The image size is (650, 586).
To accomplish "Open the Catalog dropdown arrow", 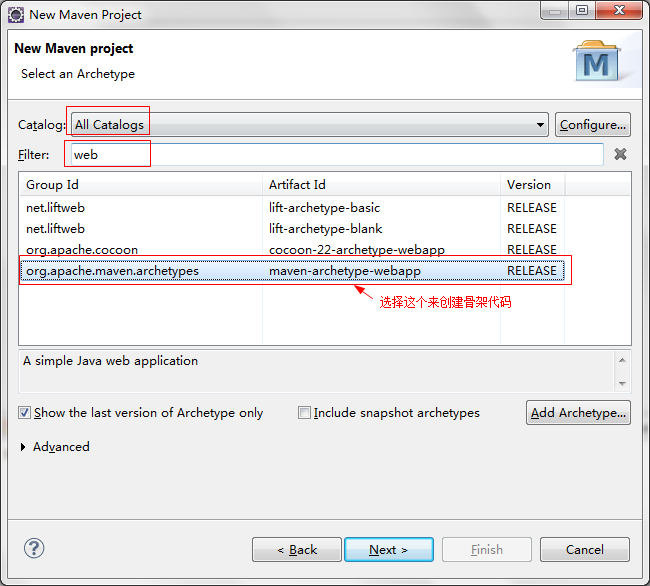I will [x=540, y=125].
